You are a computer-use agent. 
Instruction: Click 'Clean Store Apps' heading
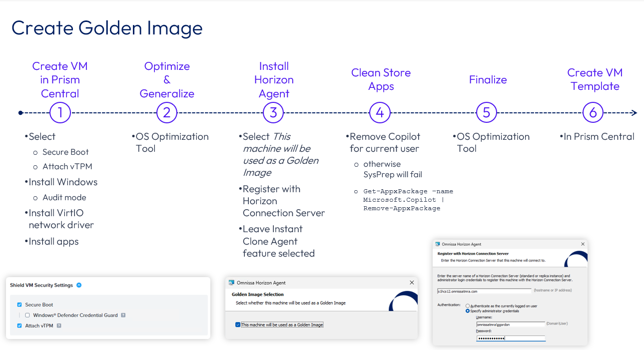pos(381,79)
